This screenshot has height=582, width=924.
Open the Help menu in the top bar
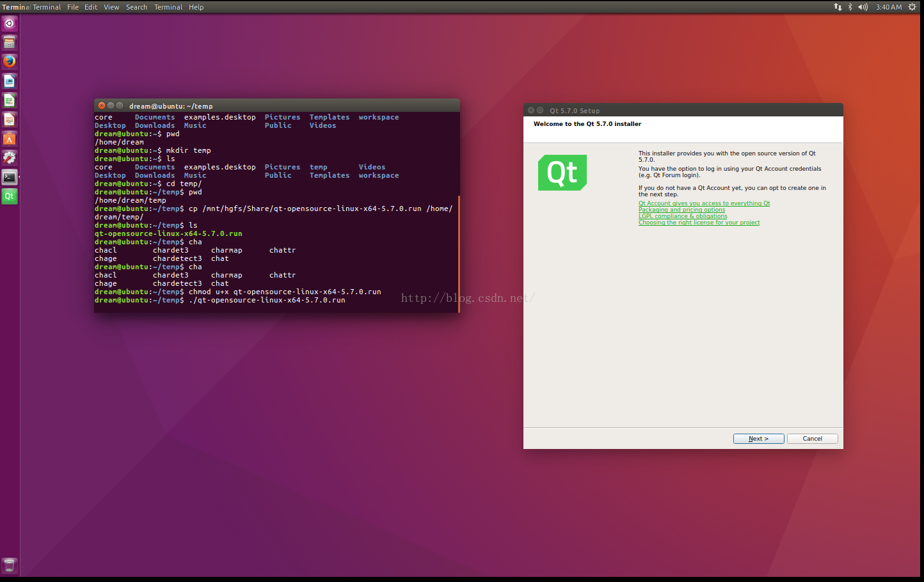[196, 7]
